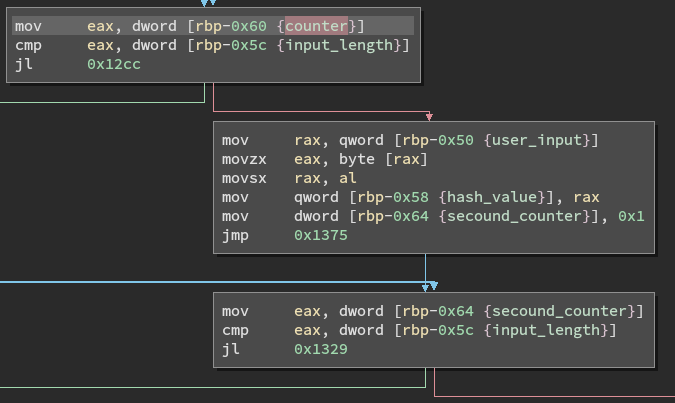Click the offset 0x58 in the hash_value line
Screen dimensions: 675x403
411,197
